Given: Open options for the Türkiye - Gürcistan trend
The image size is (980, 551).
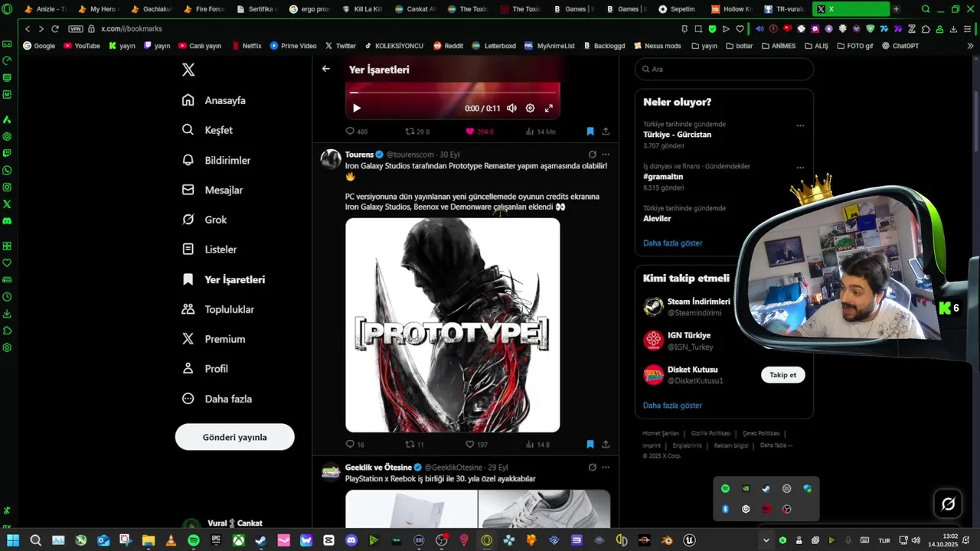Looking at the screenshot, I should pos(800,126).
